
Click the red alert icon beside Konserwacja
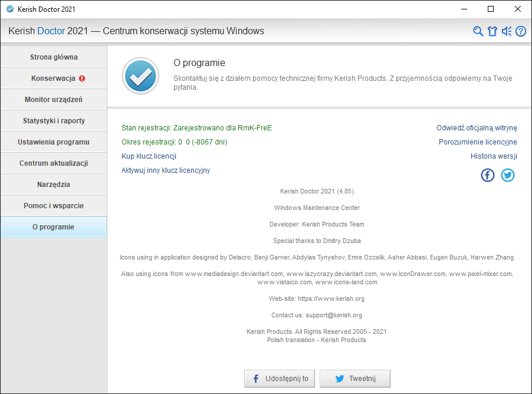[x=82, y=78]
